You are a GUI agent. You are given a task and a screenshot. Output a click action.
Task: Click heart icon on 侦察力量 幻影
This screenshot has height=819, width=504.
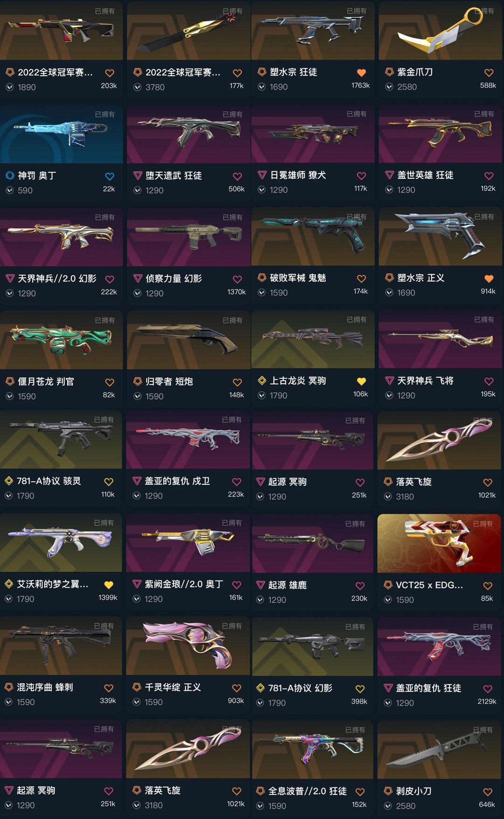pos(237,280)
